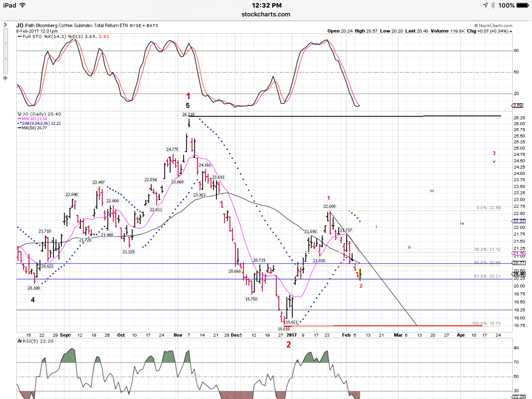The height and width of the screenshot is (399, 532).
Task: Tap the location services arrow icon
Action: [x=485, y=5]
